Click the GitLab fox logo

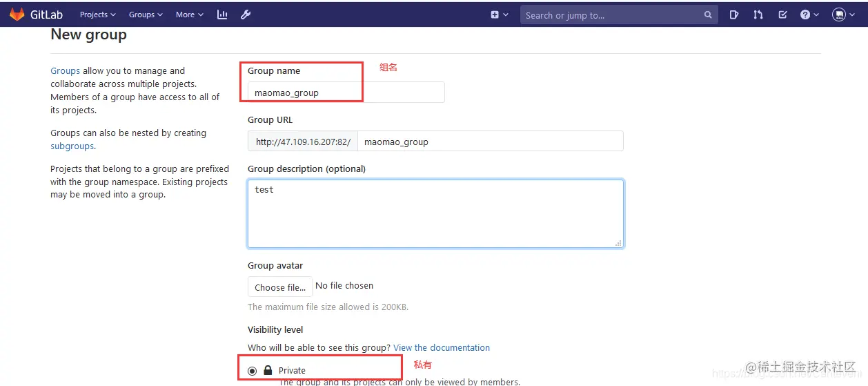pyautogui.click(x=17, y=14)
